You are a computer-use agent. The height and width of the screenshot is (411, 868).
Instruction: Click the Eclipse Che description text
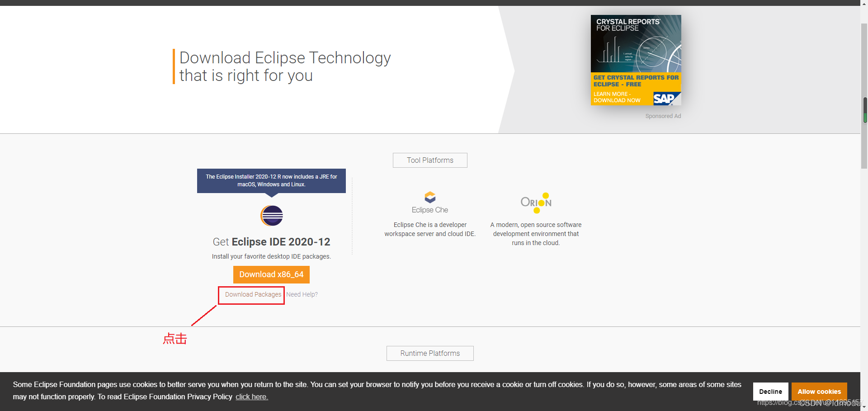(430, 229)
